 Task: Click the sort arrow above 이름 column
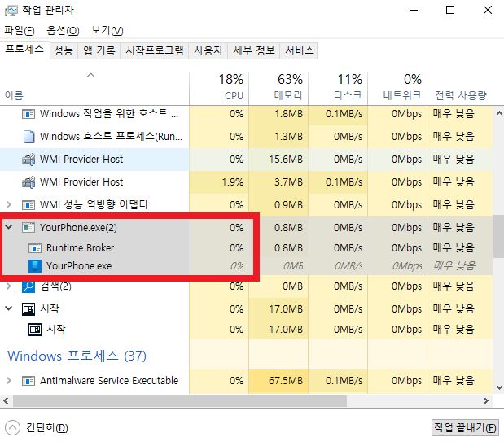tap(91, 75)
